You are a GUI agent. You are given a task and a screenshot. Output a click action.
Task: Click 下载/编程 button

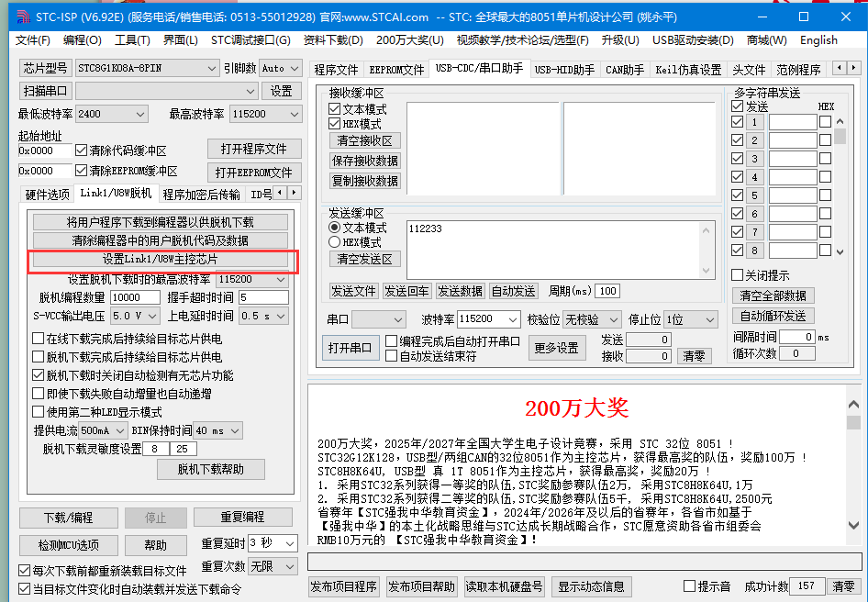tap(69, 518)
